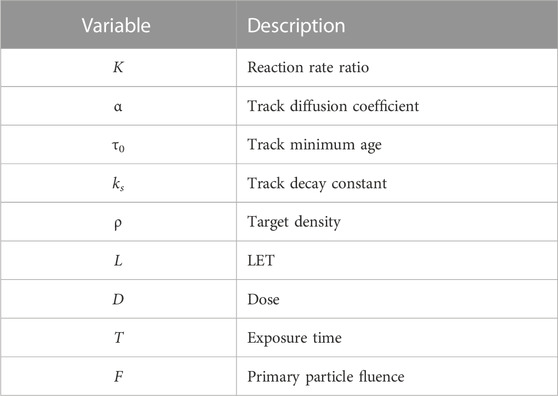Select Track diffusion coefficient description
558x396 pixels.
click(x=333, y=106)
